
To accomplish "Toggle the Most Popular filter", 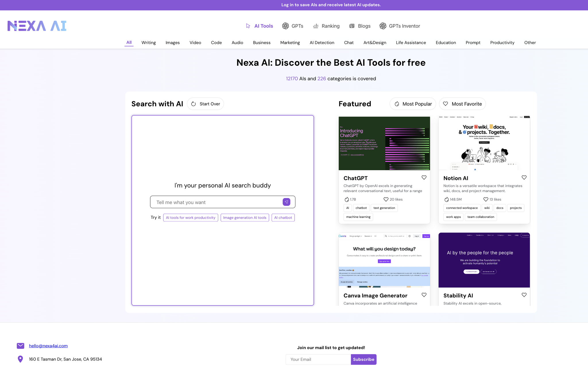I will pyautogui.click(x=413, y=104).
